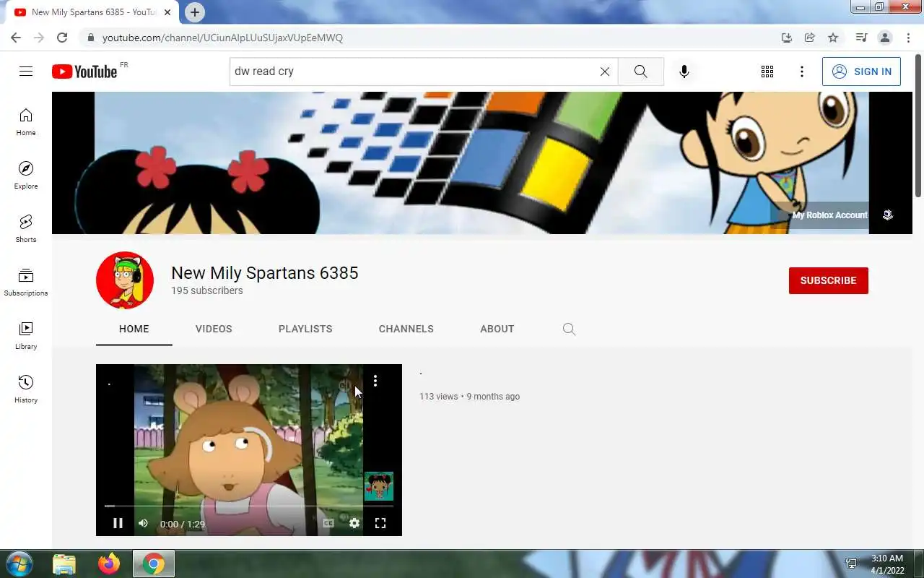The height and width of the screenshot is (578, 924).
Task: Switch to the VIDEOS tab
Action: point(214,329)
